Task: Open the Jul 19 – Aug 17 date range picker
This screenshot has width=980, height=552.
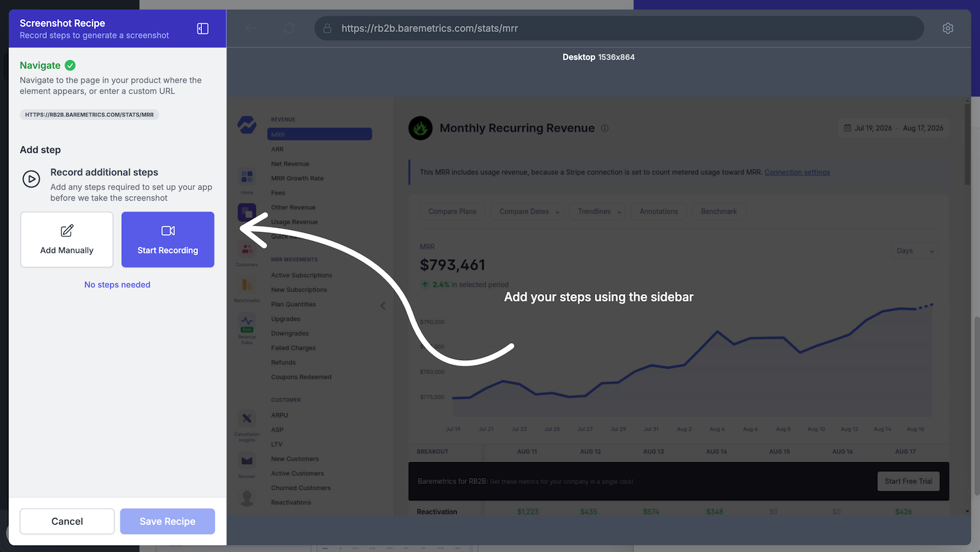Action: (x=893, y=128)
